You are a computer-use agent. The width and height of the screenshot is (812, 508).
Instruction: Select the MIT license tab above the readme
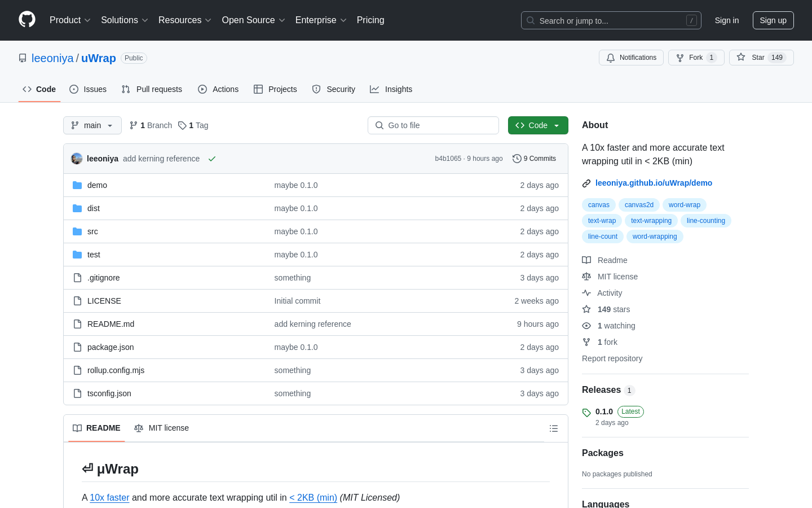161,428
